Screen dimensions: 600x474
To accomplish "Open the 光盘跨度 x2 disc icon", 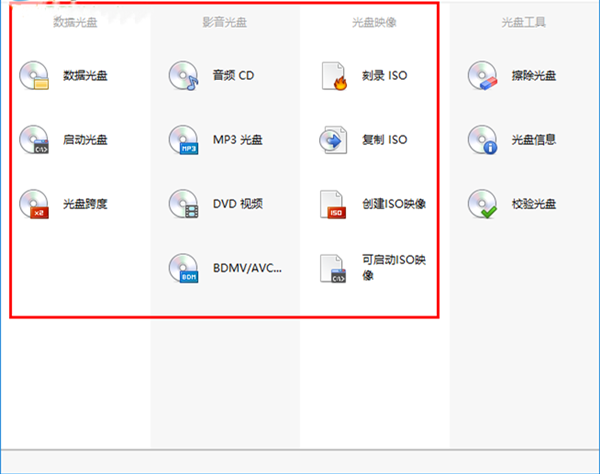I will pyautogui.click(x=34, y=204).
